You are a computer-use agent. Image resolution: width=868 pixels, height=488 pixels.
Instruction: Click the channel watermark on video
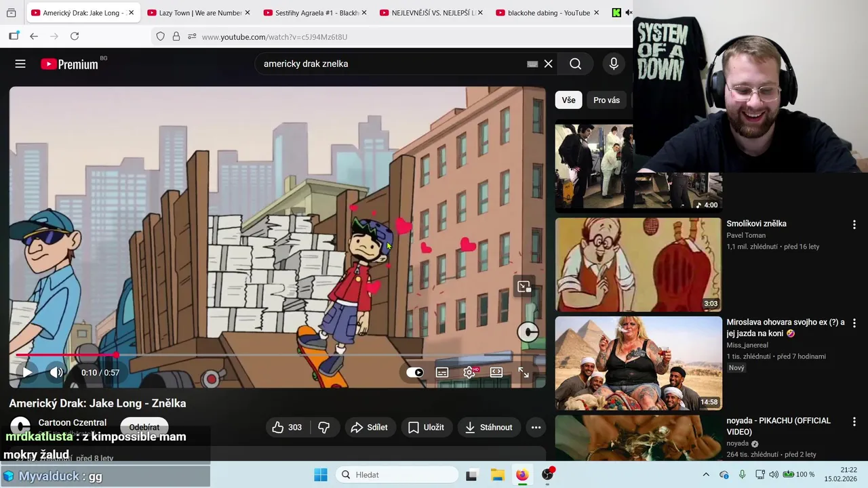click(528, 331)
